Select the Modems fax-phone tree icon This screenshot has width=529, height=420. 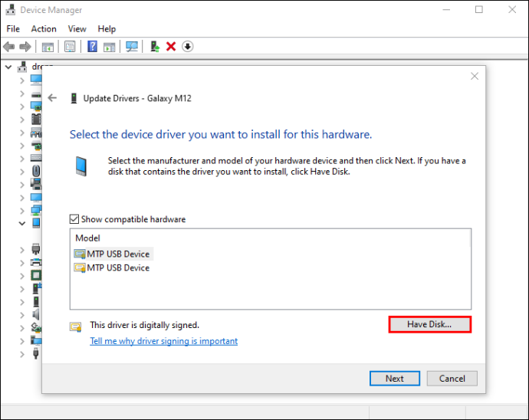coord(36,184)
